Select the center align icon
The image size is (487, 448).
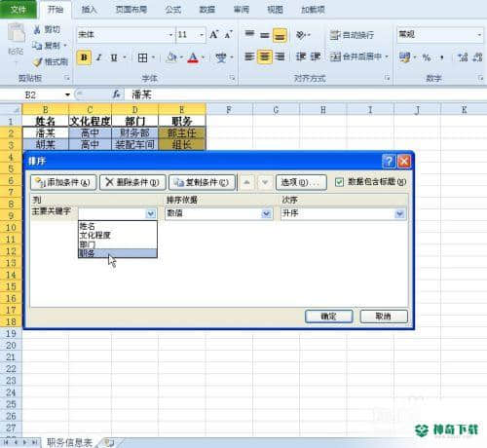pyautogui.click(x=265, y=57)
